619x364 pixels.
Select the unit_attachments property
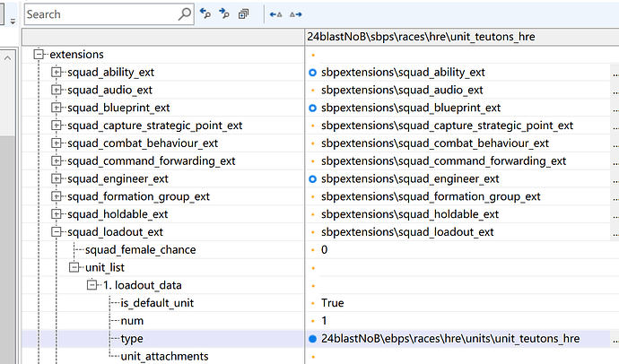click(165, 356)
